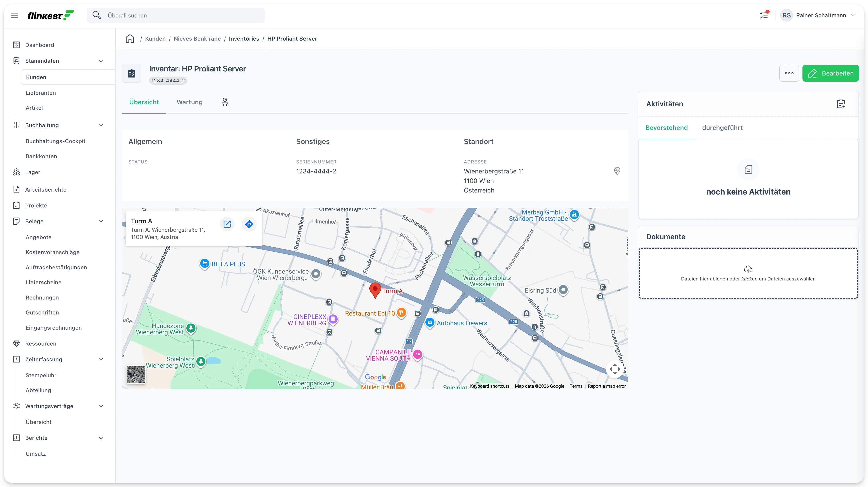
Task: Click the Eisring Süd map marker
Action: click(x=563, y=290)
